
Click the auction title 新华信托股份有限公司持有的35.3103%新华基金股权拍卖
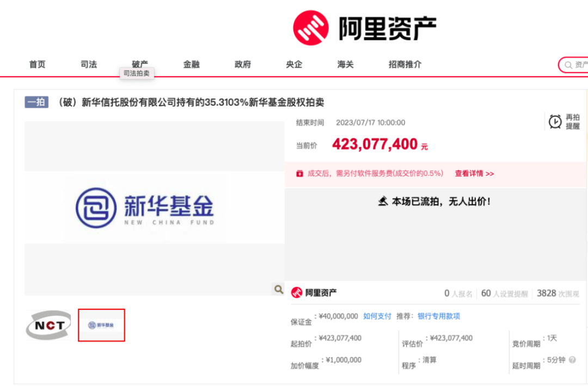point(191,102)
